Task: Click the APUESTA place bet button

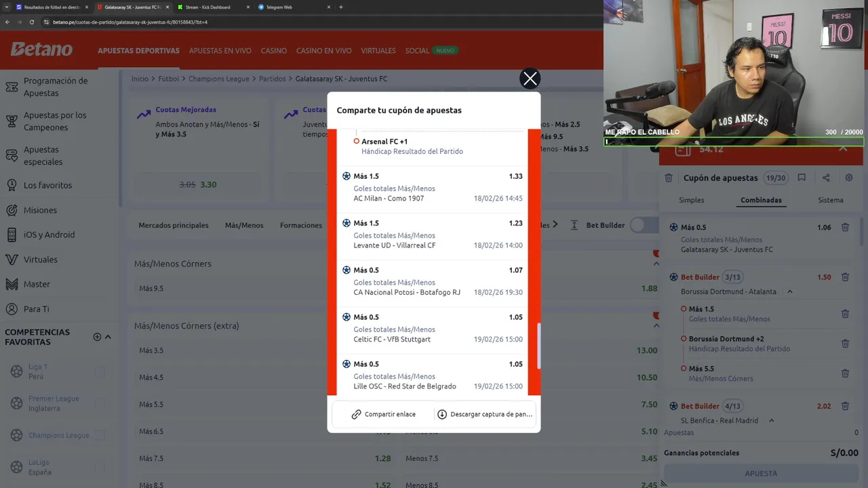Action: 761,473
